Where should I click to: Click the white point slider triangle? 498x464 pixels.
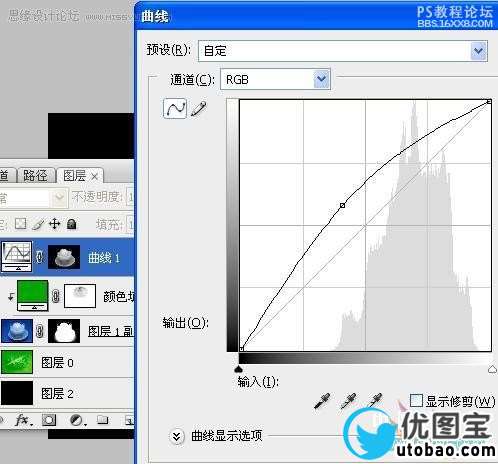tap(492, 369)
